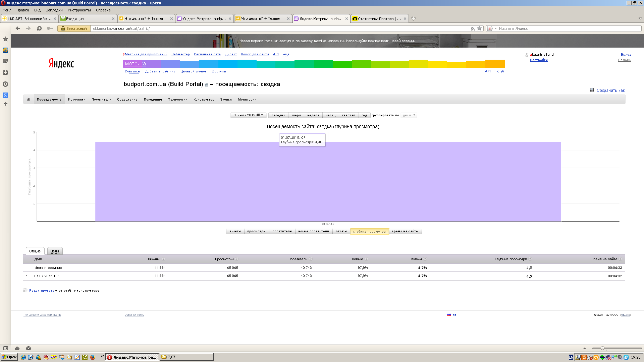Select 'новые посетители' chart metric
644x362 pixels.
coord(314,231)
